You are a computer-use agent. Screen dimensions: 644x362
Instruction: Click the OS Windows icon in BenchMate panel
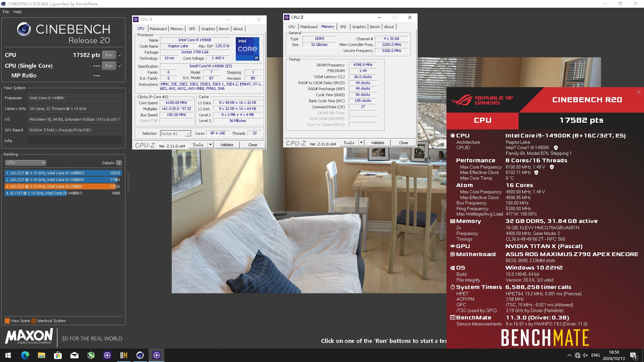tap(452, 268)
